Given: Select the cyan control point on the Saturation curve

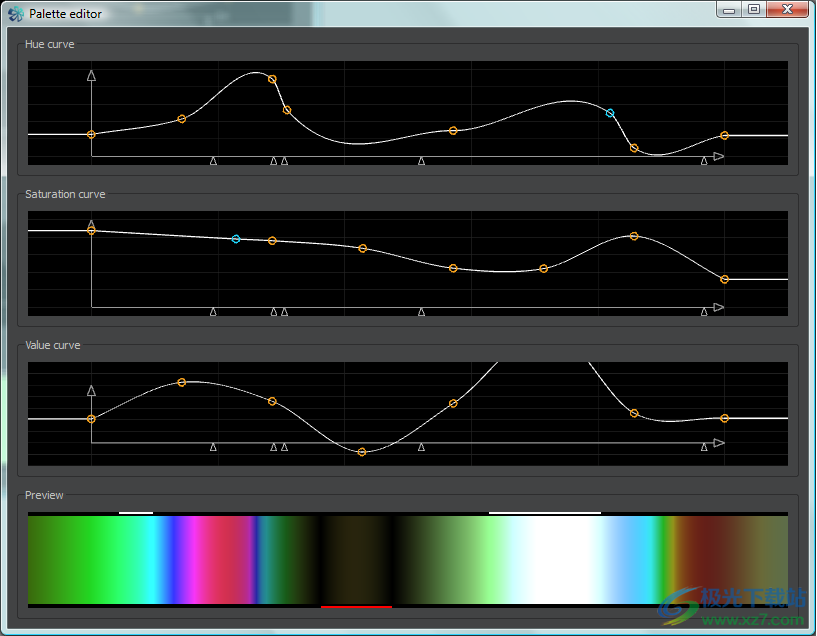Looking at the screenshot, I should tap(236, 239).
